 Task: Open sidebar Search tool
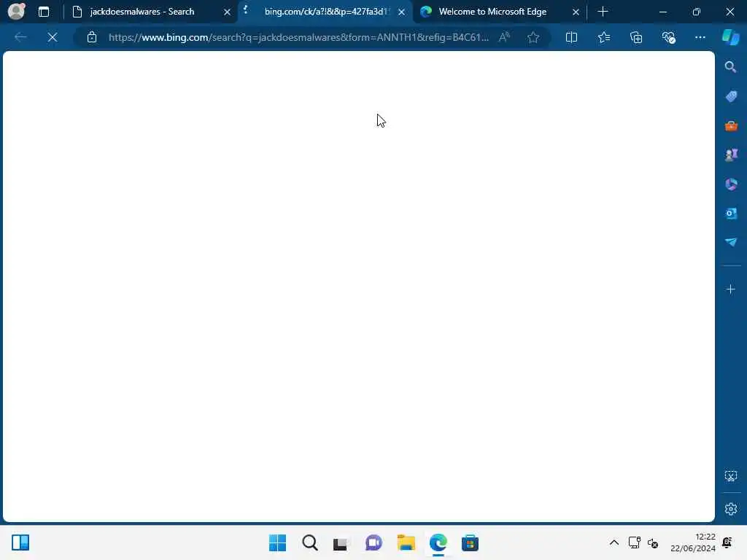(730, 67)
